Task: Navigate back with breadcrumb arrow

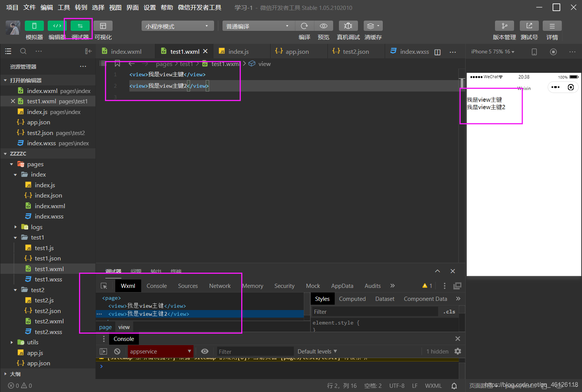Action: point(132,64)
